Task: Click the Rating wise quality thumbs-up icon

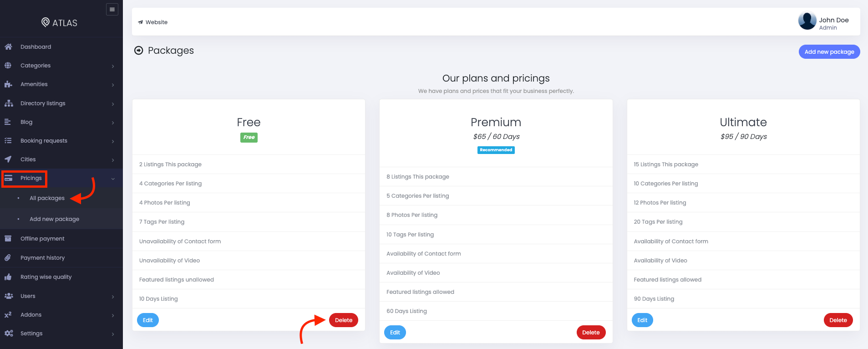Action: [x=8, y=277]
